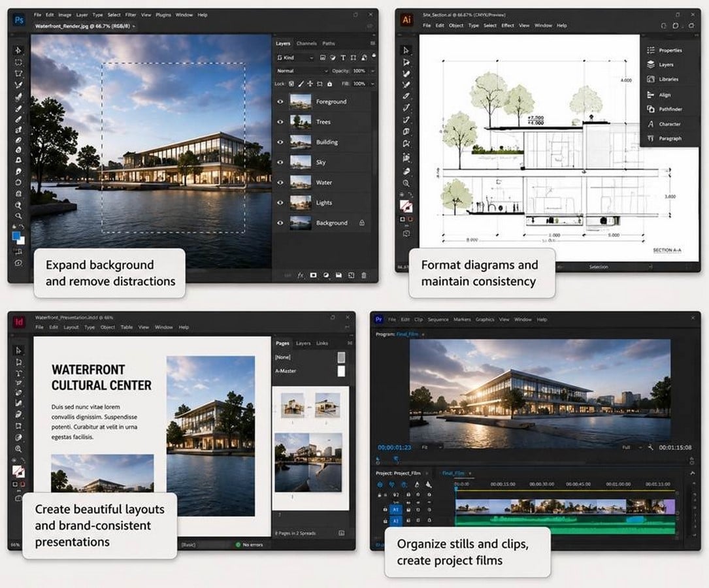The image size is (709, 588).
Task: Click the wrench settings icon in Premiere
Action: pyautogui.click(x=650, y=448)
